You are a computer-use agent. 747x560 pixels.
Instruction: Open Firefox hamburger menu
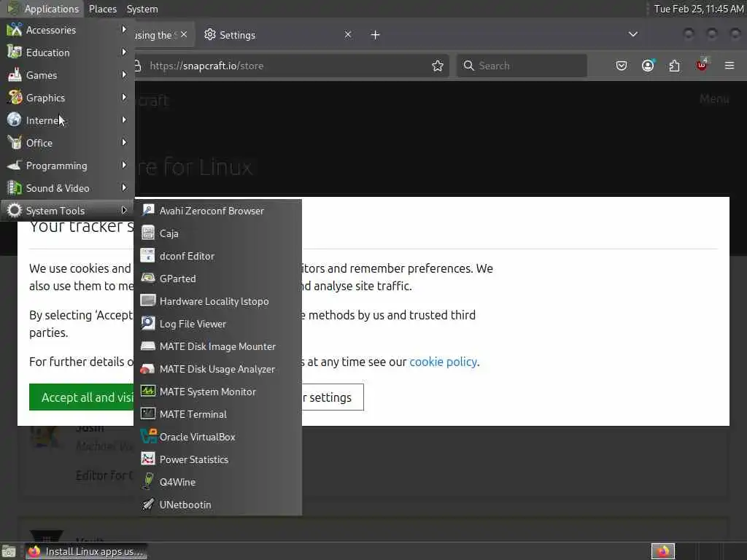coord(729,65)
